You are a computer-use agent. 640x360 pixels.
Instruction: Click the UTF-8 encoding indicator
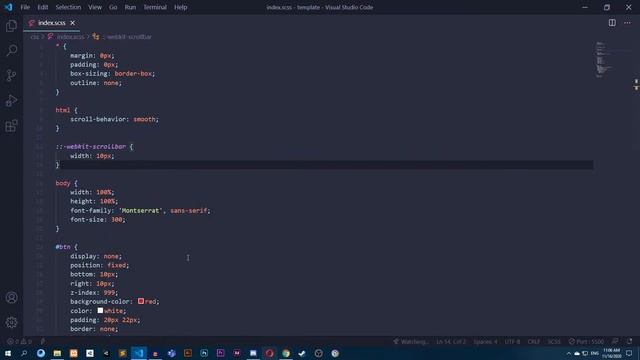(x=512, y=341)
